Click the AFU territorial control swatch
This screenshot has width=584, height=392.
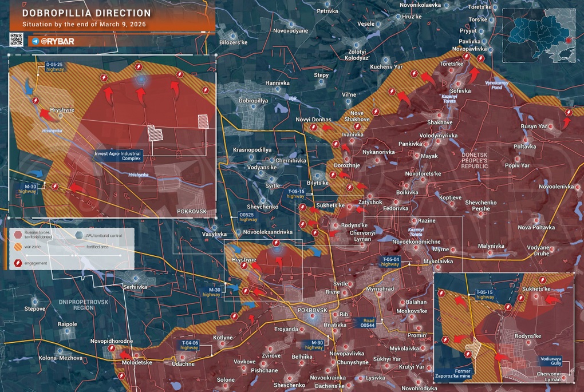click(79, 235)
